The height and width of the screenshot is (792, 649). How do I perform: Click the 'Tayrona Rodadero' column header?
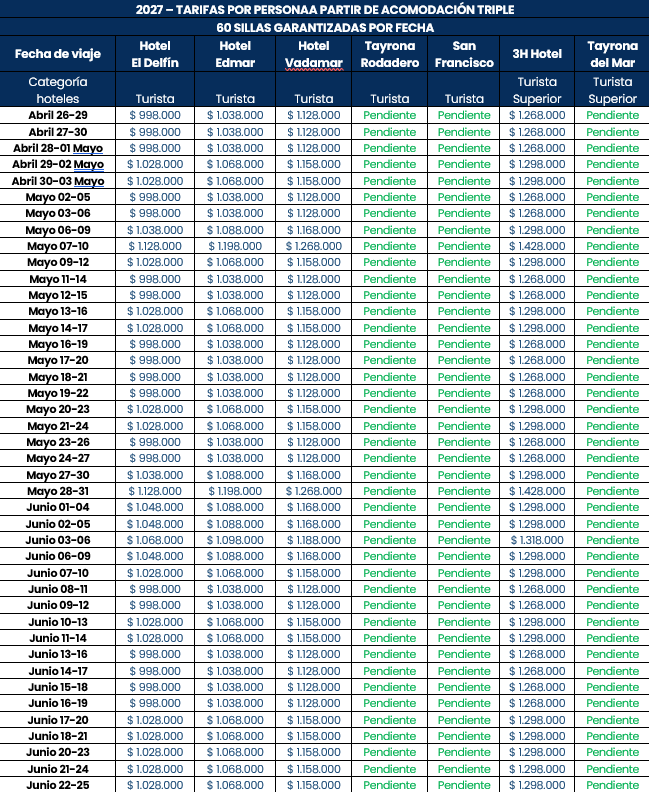coord(389,54)
